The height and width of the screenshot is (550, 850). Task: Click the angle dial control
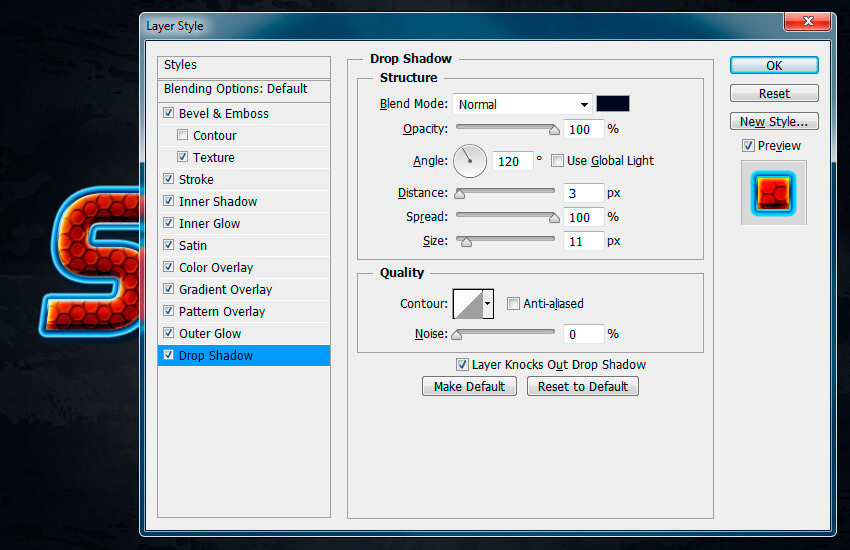point(470,160)
